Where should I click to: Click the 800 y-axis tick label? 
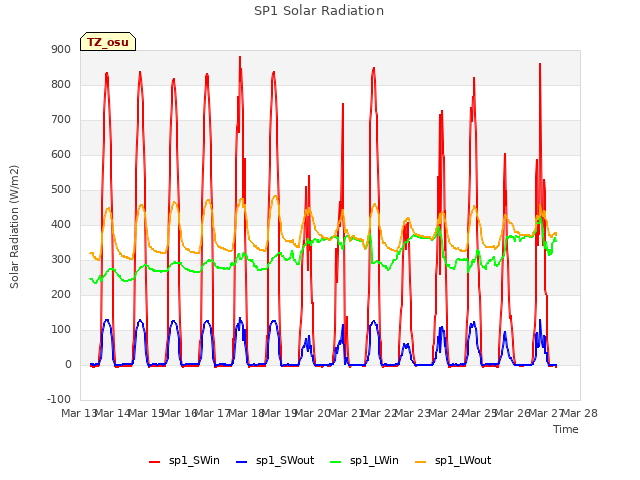pyautogui.click(x=61, y=84)
